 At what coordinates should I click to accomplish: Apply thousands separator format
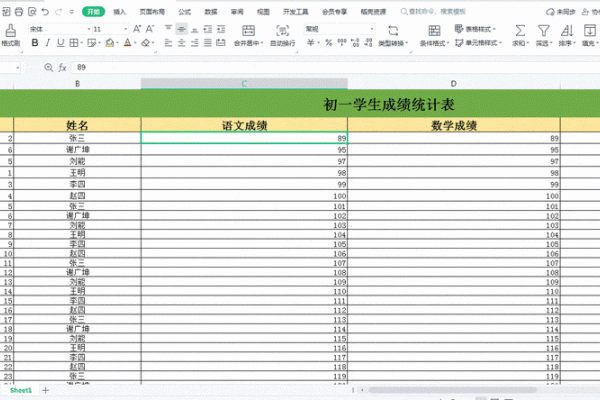coord(342,43)
